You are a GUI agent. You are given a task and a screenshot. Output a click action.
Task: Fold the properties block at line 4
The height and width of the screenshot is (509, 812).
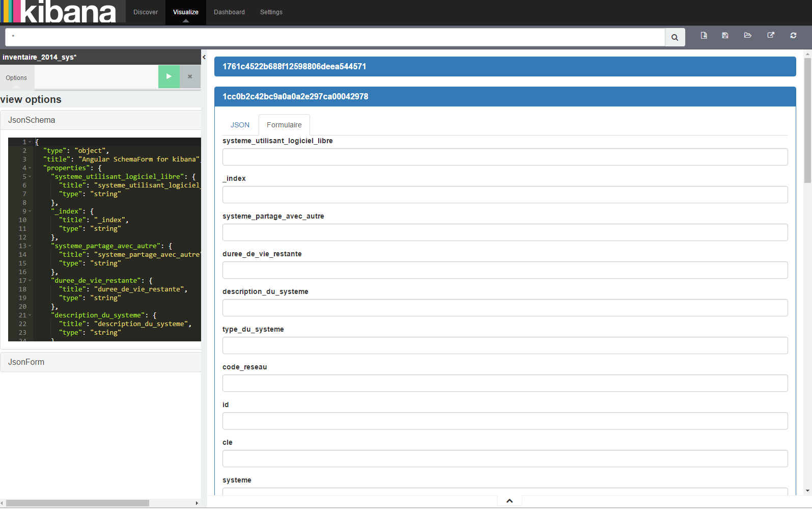pos(30,168)
